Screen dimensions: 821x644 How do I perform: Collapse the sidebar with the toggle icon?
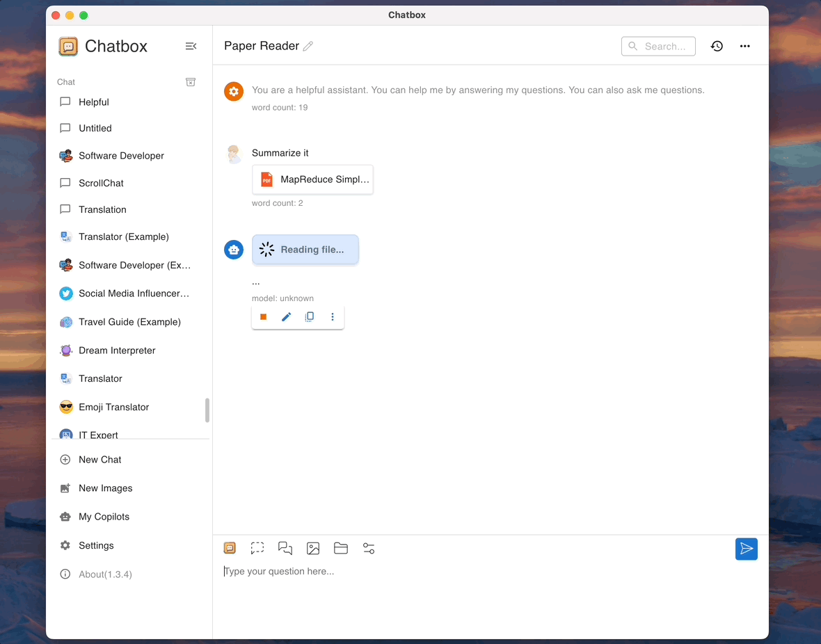coord(191,46)
